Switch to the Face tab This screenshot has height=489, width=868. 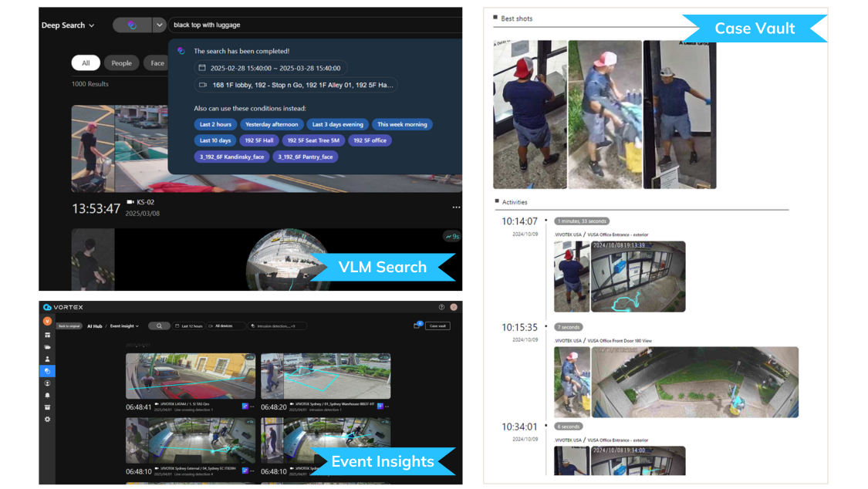click(x=156, y=62)
